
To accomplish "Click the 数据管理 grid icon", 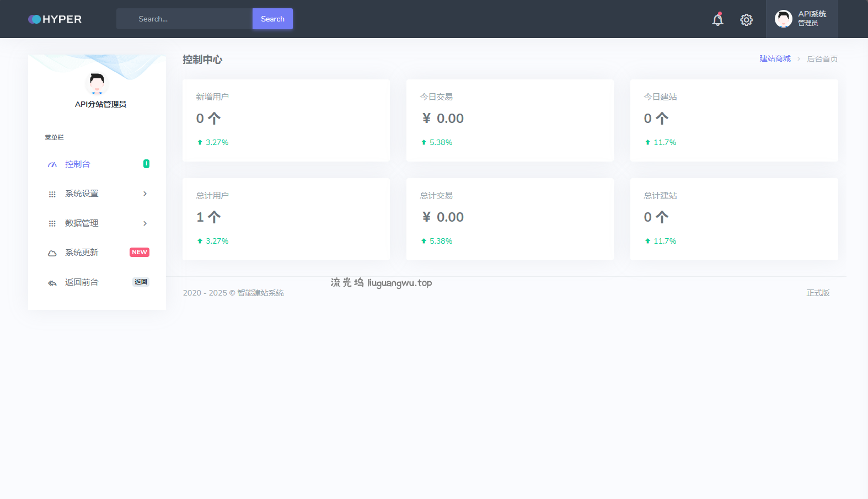I will click(x=52, y=223).
